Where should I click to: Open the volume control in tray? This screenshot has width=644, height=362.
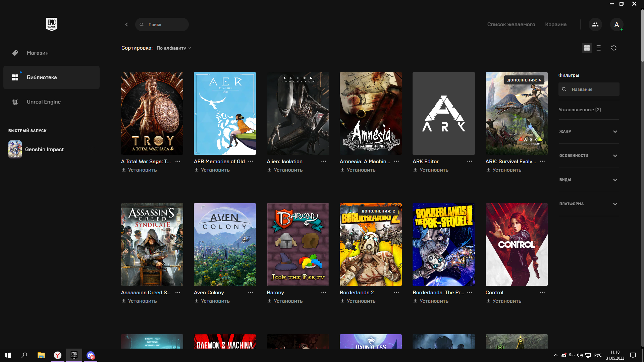(x=580, y=355)
